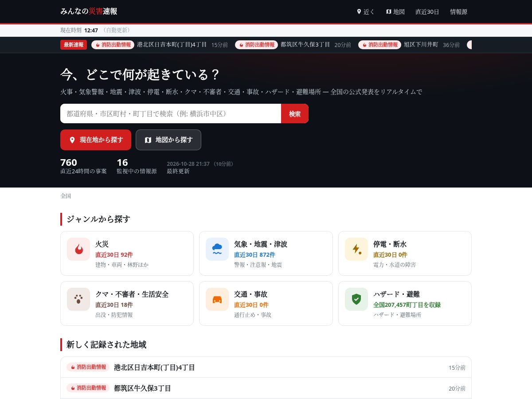Open the 情報源 menu item
This screenshot has height=399, width=532.
(x=458, y=12)
